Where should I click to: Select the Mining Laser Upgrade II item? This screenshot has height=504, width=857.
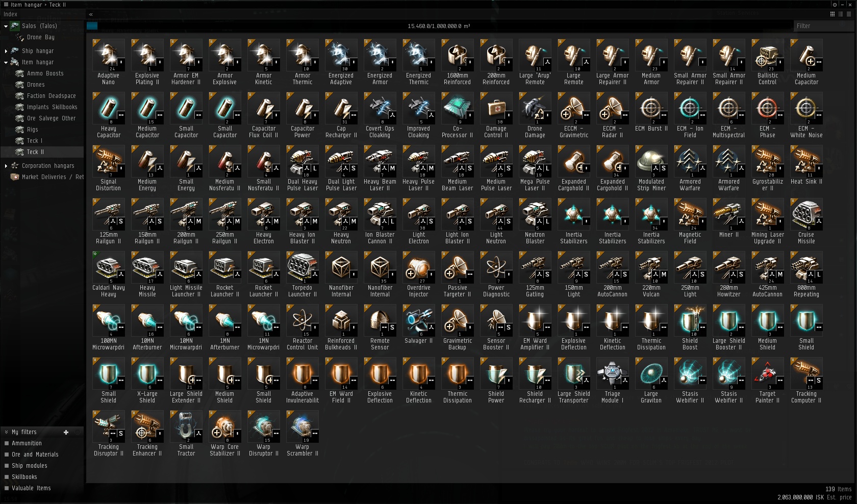pyautogui.click(x=768, y=215)
